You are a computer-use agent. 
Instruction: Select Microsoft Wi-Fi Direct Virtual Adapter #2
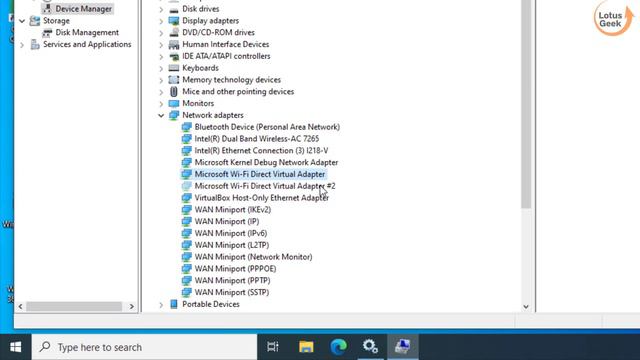(x=265, y=186)
